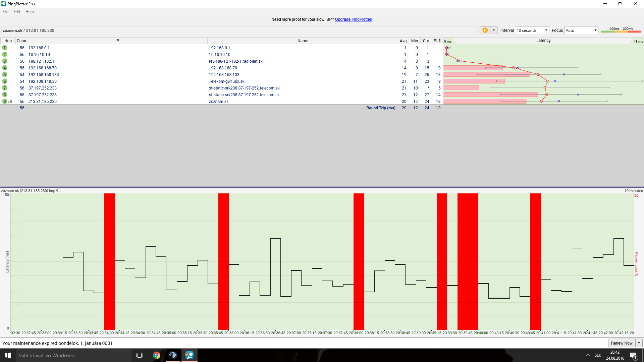The image size is (644, 362).
Task: Open Task View on the taskbar
Action: pos(140,355)
